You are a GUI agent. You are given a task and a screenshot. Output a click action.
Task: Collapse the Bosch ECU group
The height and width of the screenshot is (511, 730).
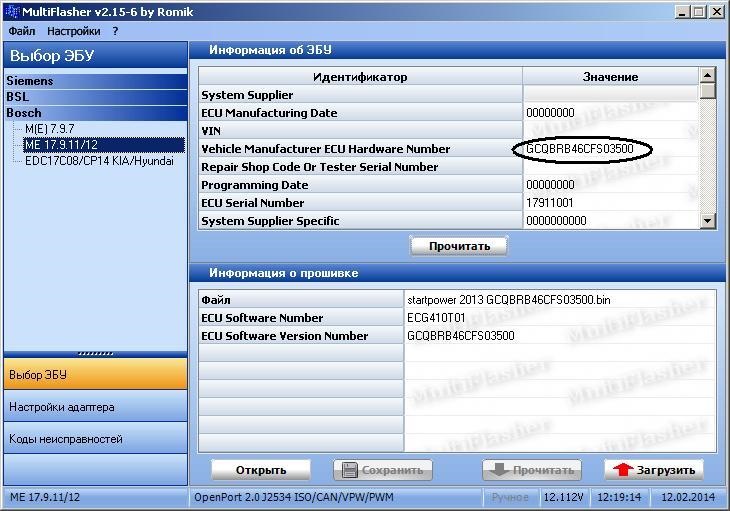[95, 113]
